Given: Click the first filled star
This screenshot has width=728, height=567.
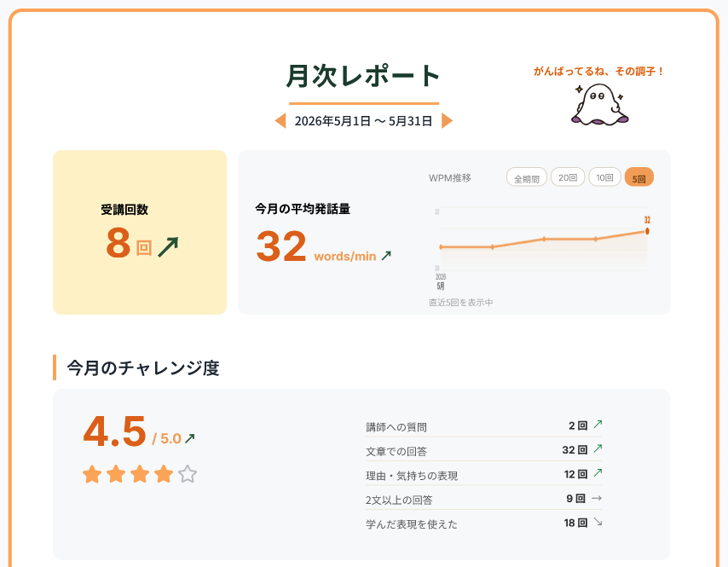Looking at the screenshot, I should pos(92,474).
